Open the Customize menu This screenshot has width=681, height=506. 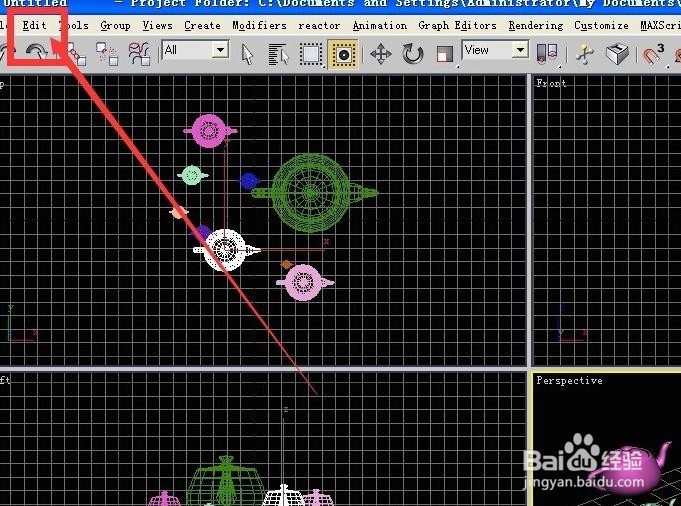[602, 26]
